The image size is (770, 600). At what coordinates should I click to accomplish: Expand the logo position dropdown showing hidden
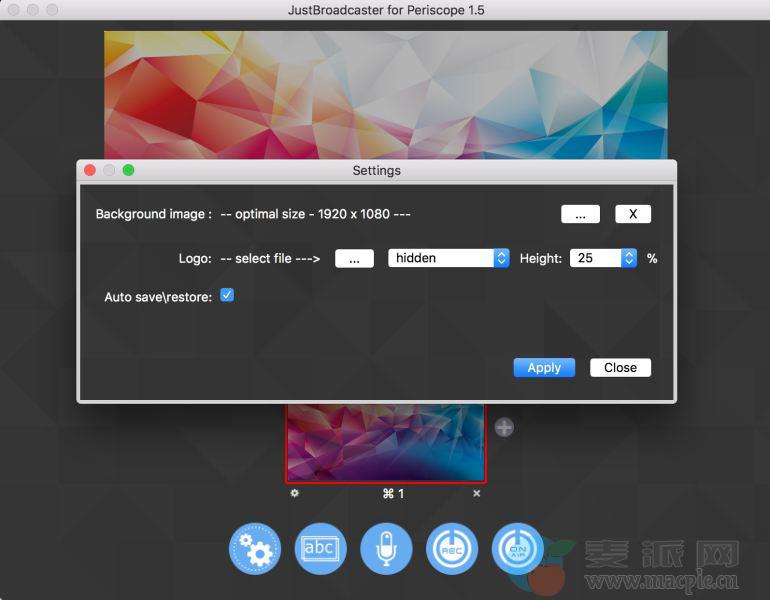[448, 258]
